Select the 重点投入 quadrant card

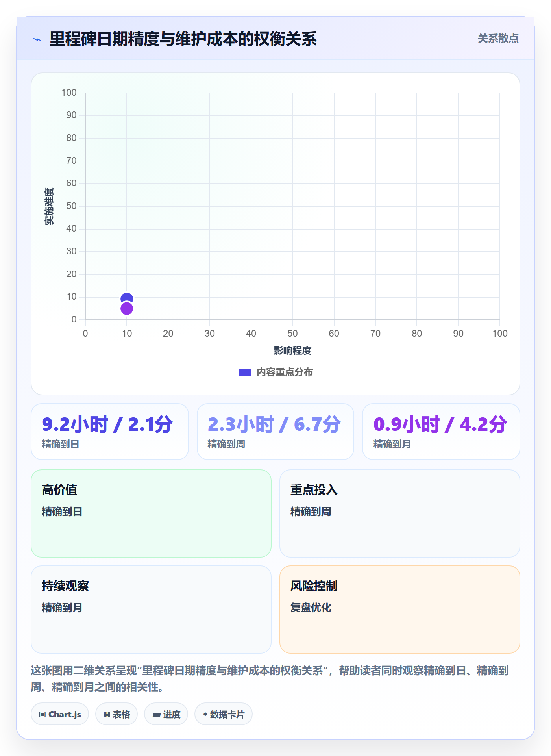click(x=400, y=513)
